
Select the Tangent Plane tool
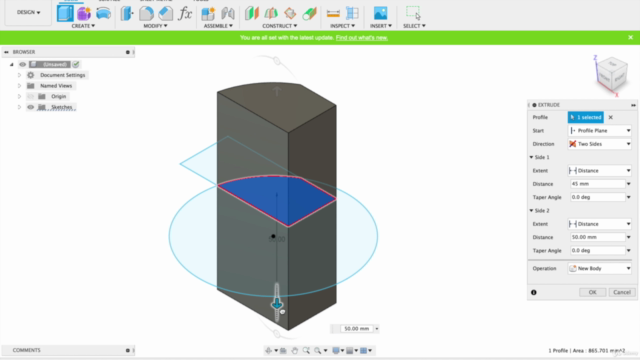pos(290,13)
